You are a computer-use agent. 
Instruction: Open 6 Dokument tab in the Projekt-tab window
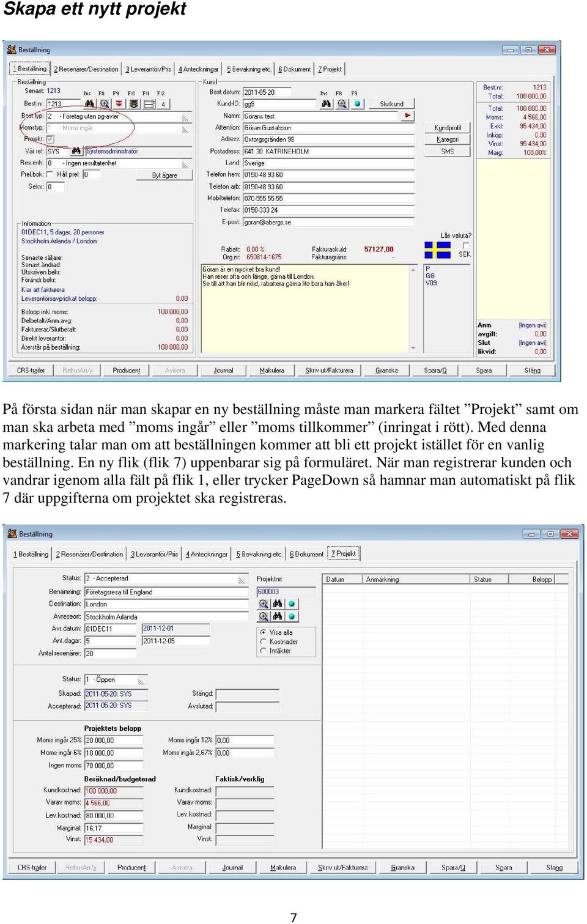click(x=306, y=554)
